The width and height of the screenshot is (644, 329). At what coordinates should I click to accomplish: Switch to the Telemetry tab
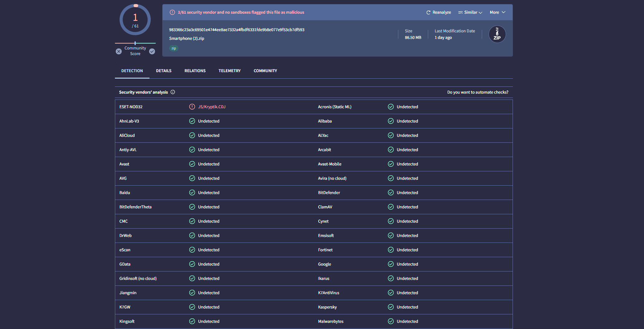coord(230,71)
